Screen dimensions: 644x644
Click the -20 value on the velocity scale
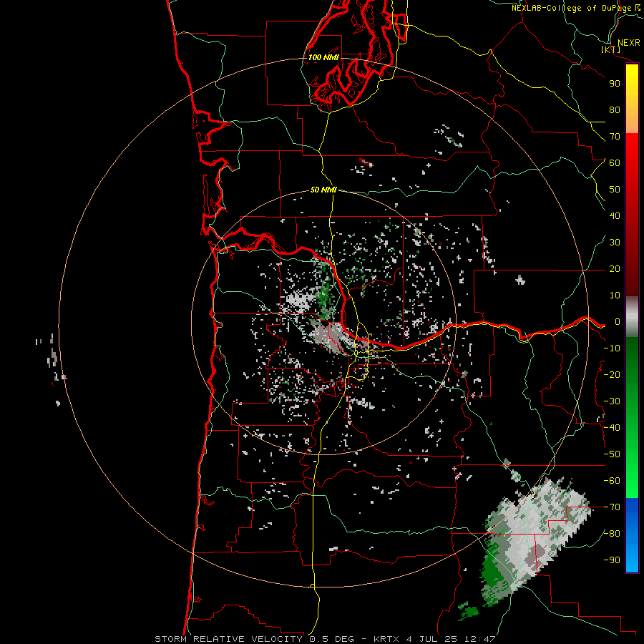pos(612,374)
